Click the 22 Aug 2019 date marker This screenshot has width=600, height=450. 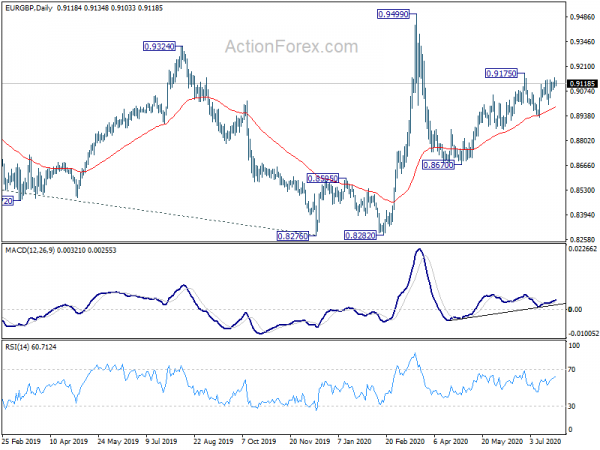pos(213,441)
